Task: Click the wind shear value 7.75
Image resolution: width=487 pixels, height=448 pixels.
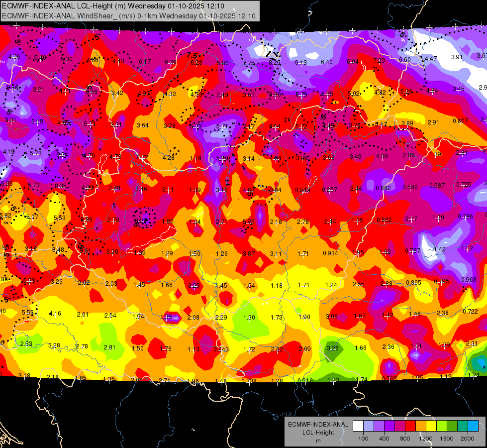Action: coord(249,63)
